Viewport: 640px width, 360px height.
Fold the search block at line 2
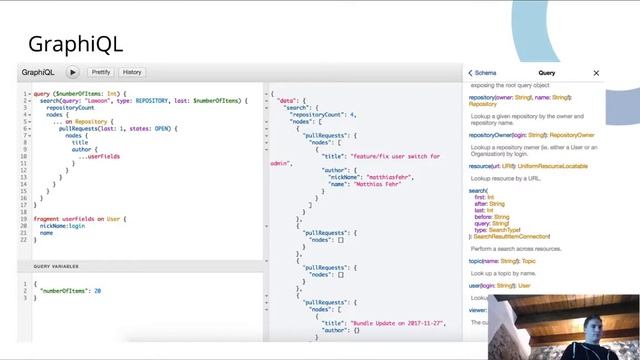pyautogui.click(x=29, y=101)
